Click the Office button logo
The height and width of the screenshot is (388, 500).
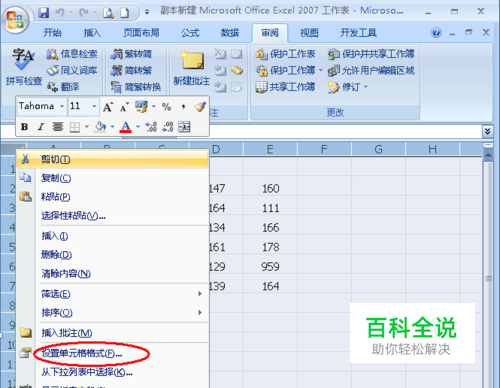[15, 20]
